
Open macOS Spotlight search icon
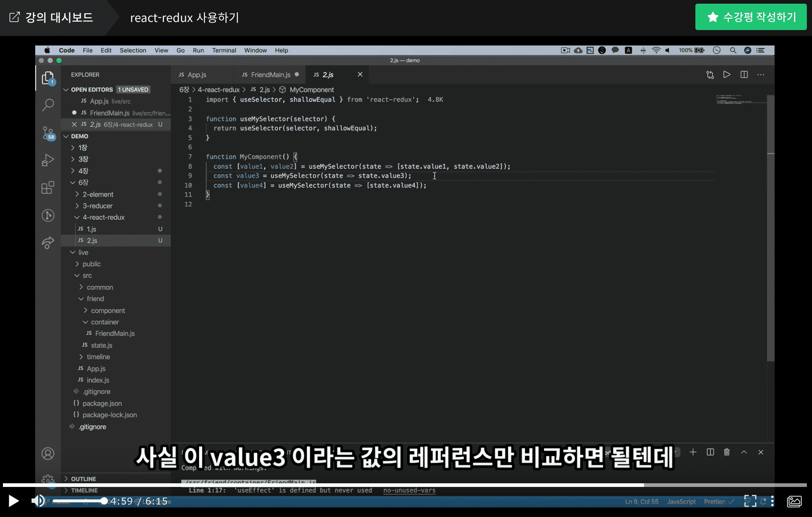click(733, 50)
